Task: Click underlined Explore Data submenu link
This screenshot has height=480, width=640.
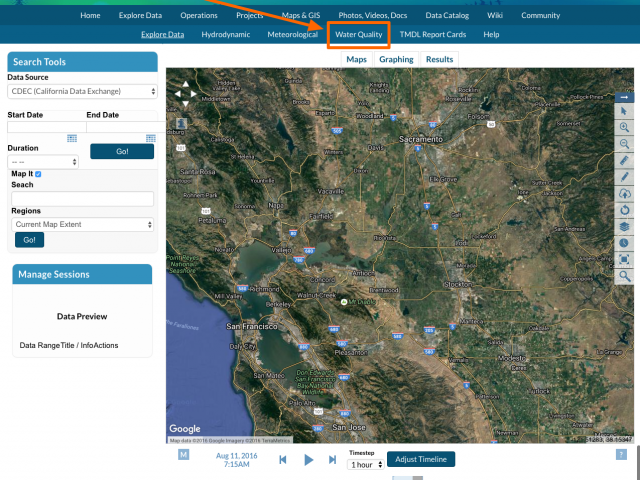Action: pos(162,35)
